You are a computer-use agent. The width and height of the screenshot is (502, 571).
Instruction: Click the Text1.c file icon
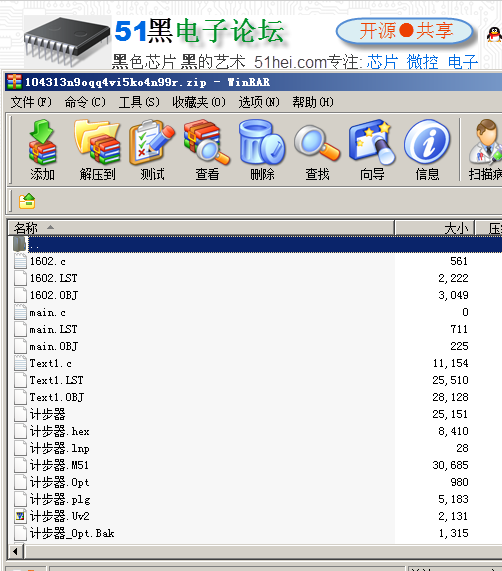point(20,363)
